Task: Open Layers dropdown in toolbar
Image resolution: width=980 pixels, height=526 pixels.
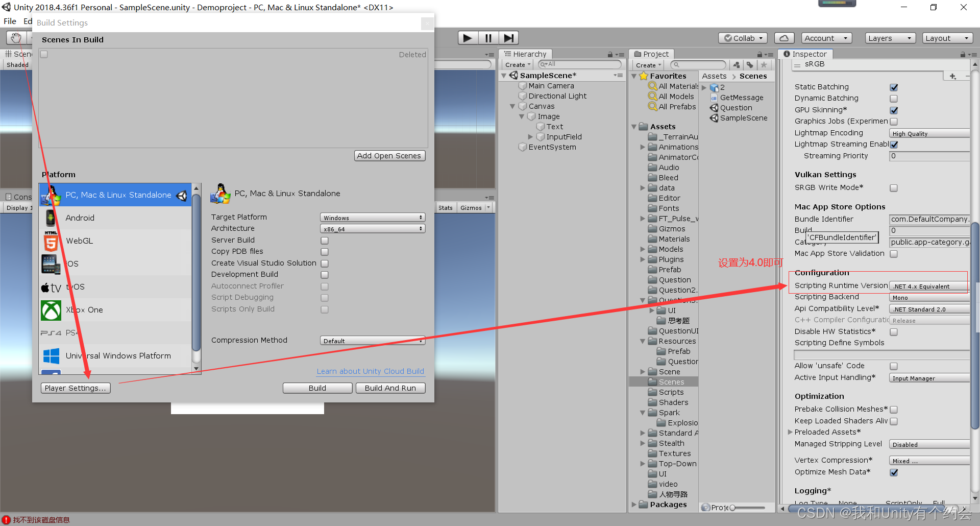Action: point(890,38)
